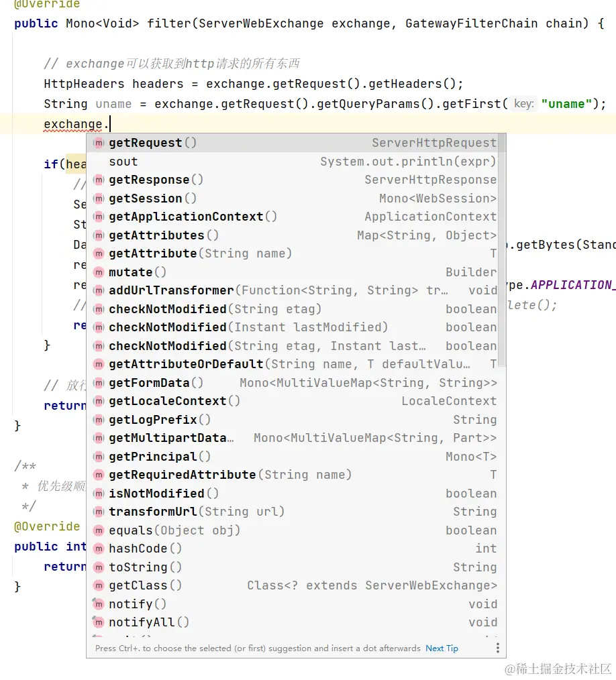Click method icon beside getRequiredAttribute
The width and height of the screenshot is (616, 680).
pos(99,474)
